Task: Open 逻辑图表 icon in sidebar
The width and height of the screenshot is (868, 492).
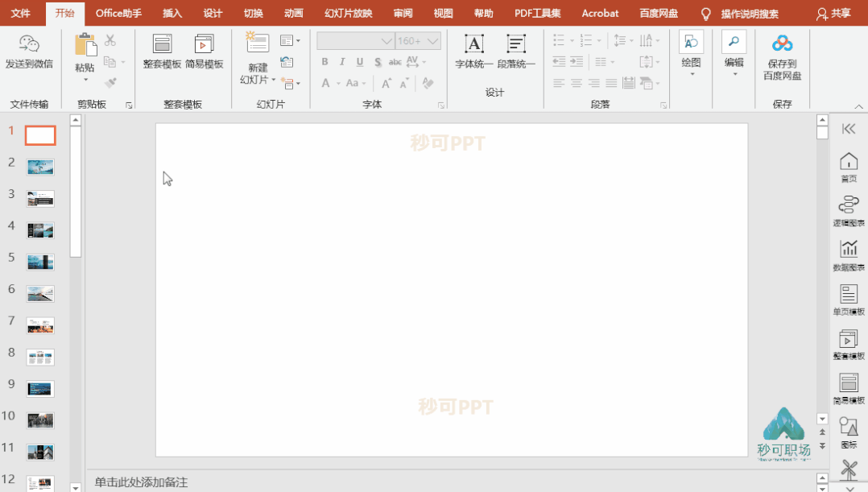Action: [849, 205]
